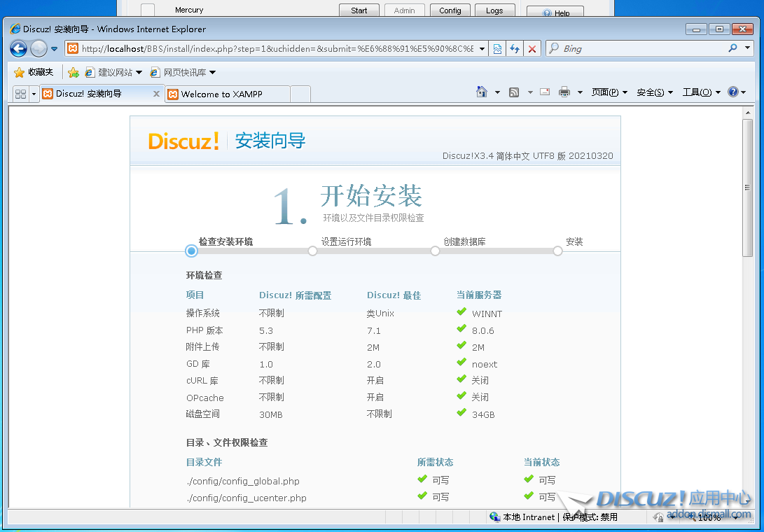Click ./config/config_ucenter.php file entry
This screenshot has width=764, height=532.
point(246,498)
